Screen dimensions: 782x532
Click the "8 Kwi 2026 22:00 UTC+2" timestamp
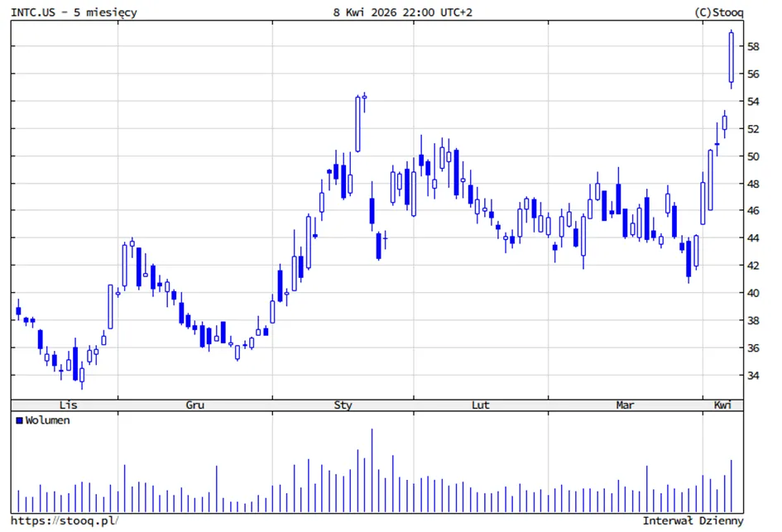[402, 12]
